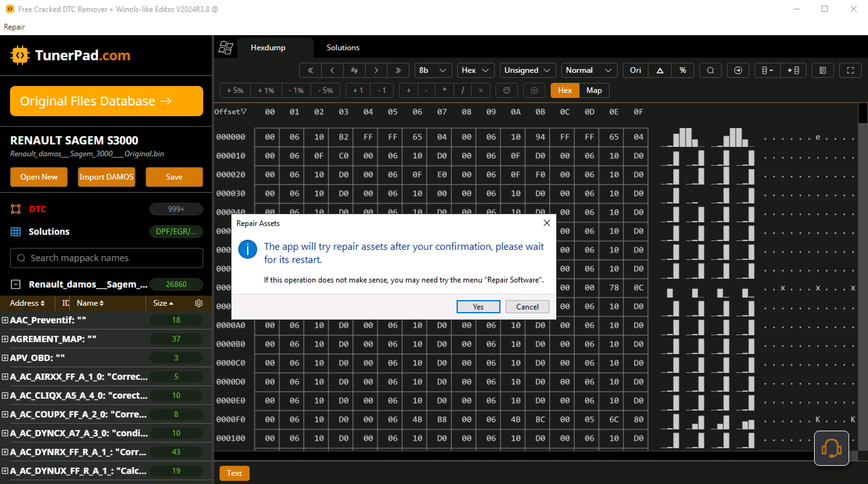The height and width of the screenshot is (484, 868).
Task: Click the delta triangle difference icon
Action: point(660,70)
